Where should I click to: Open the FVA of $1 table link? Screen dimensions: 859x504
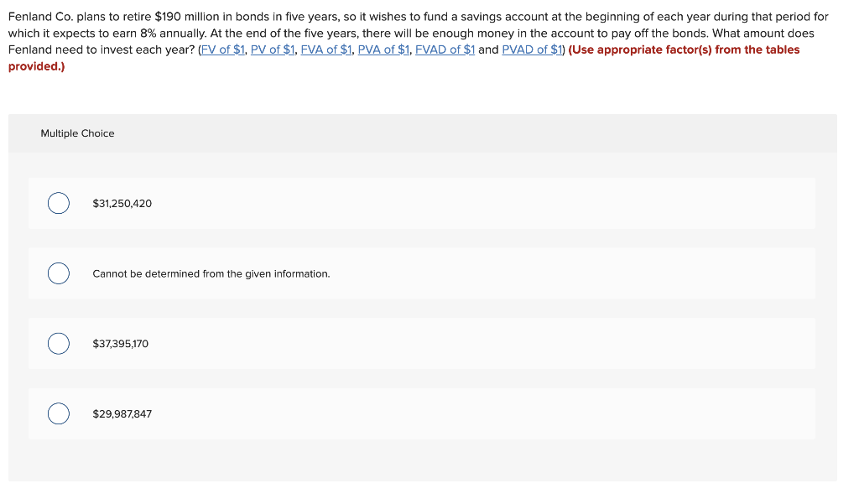tap(326, 49)
